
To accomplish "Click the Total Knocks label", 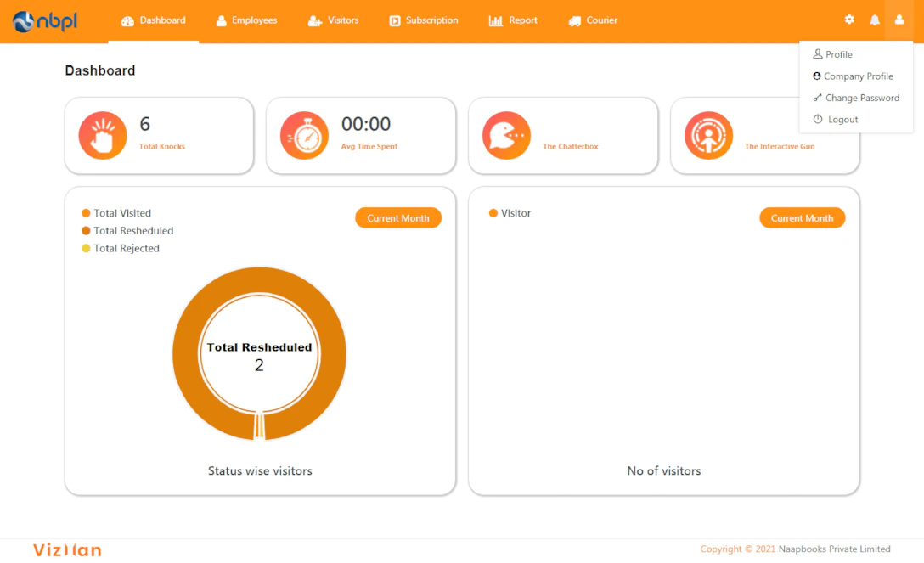I will (x=162, y=147).
